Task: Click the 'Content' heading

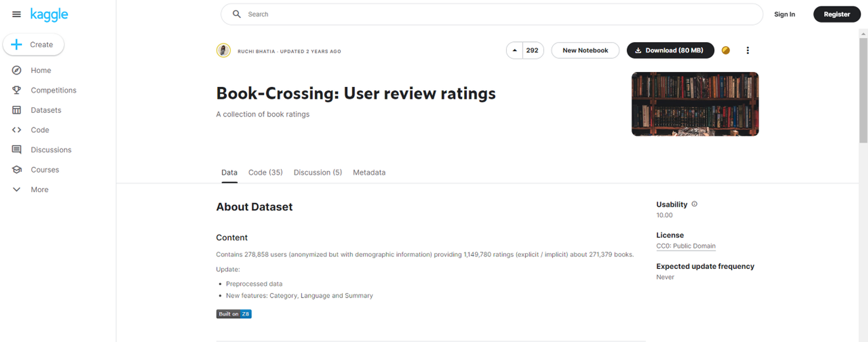Action: tap(232, 238)
